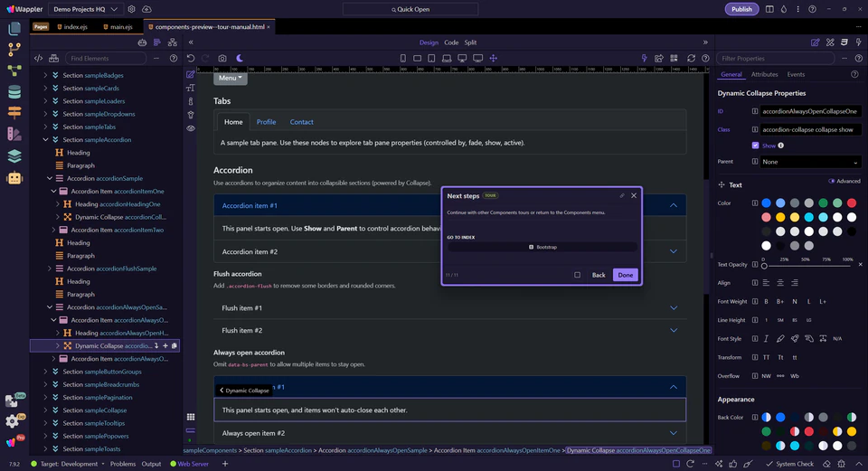Click the Profile tab link on canvas
The image size is (868, 471).
click(x=266, y=122)
